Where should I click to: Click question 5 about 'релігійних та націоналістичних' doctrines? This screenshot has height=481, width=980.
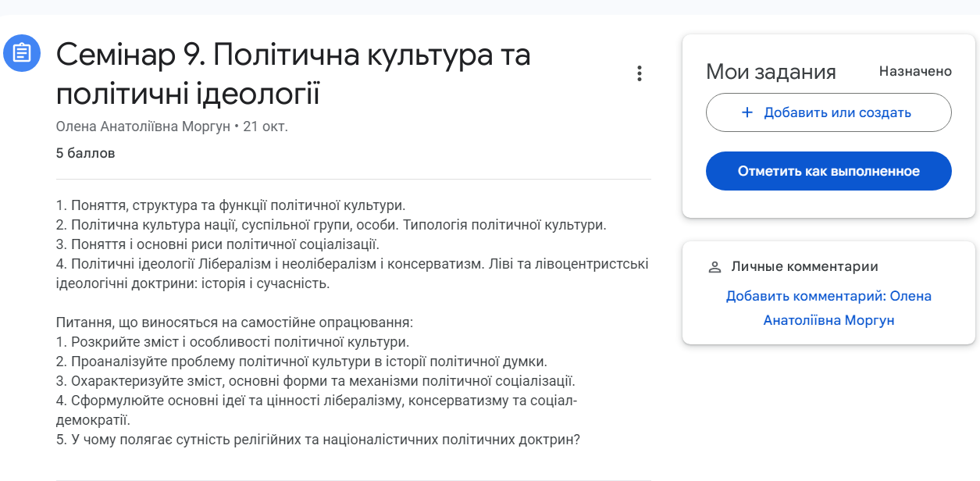tap(318, 439)
